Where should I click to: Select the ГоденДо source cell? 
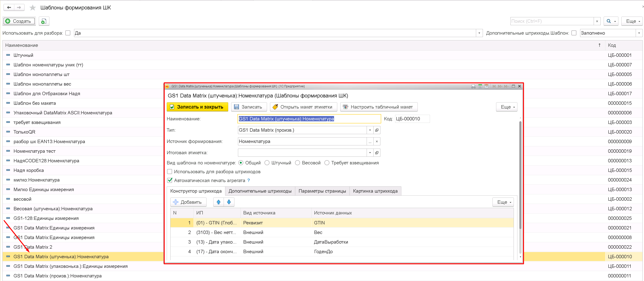[x=412, y=251]
